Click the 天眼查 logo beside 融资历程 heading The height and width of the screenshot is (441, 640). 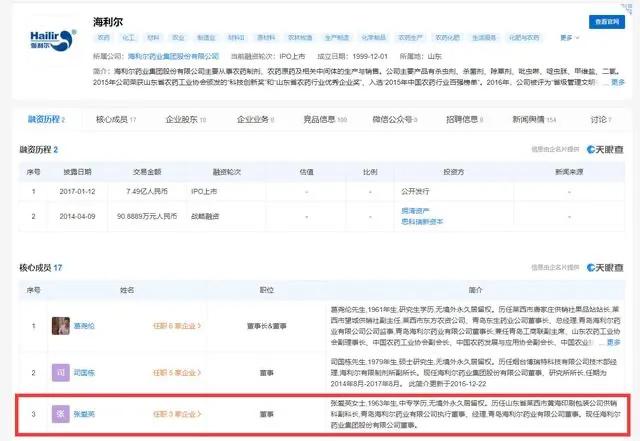(x=605, y=149)
